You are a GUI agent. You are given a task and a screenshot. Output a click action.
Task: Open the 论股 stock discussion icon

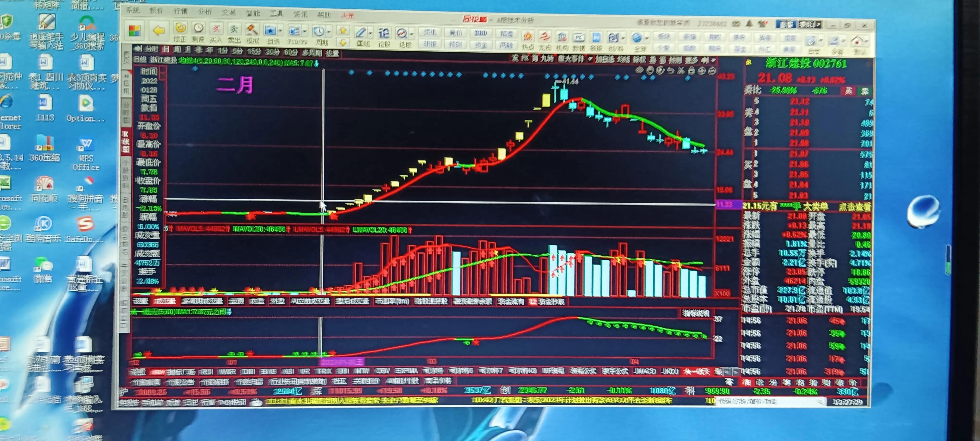click(x=384, y=33)
